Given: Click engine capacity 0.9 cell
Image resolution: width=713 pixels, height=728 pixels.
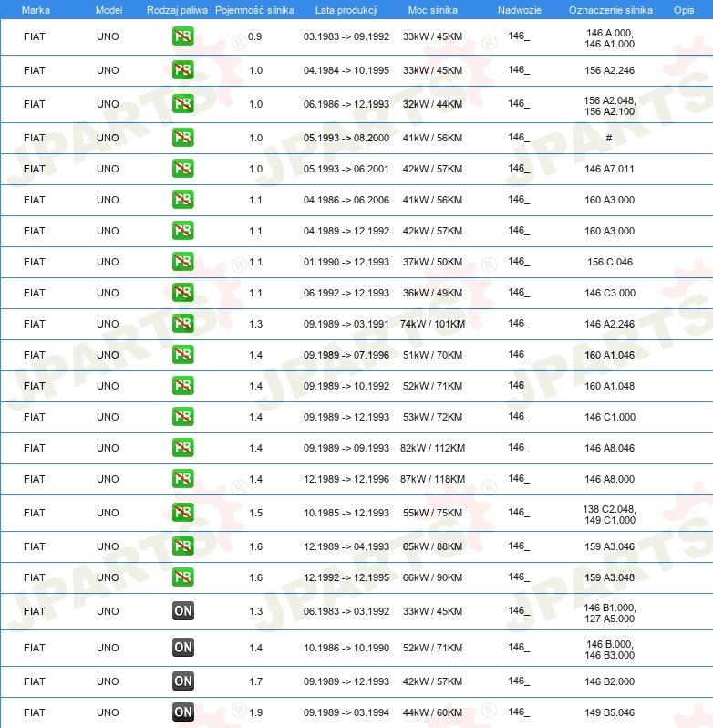Looking at the screenshot, I should [x=254, y=36].
